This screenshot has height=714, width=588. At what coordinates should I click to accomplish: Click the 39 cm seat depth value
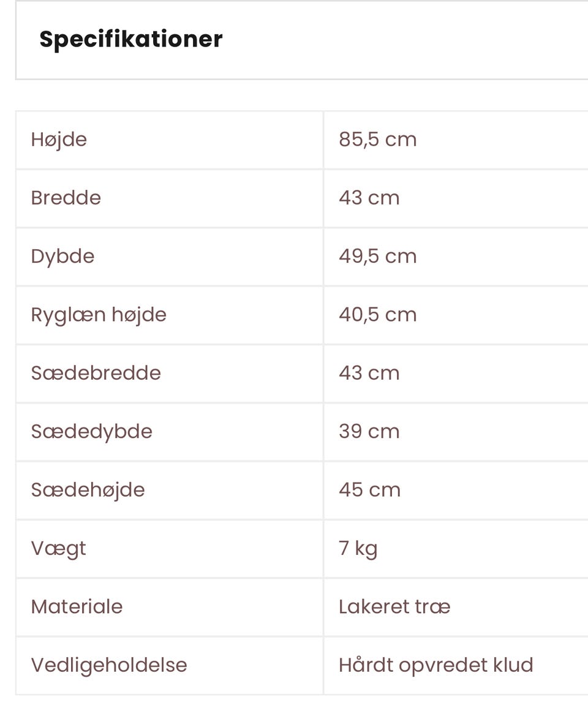[369, 431]
